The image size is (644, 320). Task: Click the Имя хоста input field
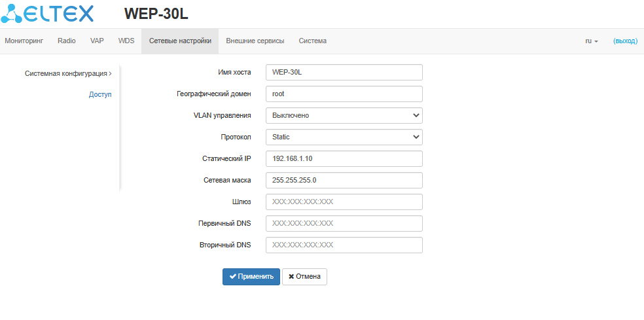[x=344, y=72]
